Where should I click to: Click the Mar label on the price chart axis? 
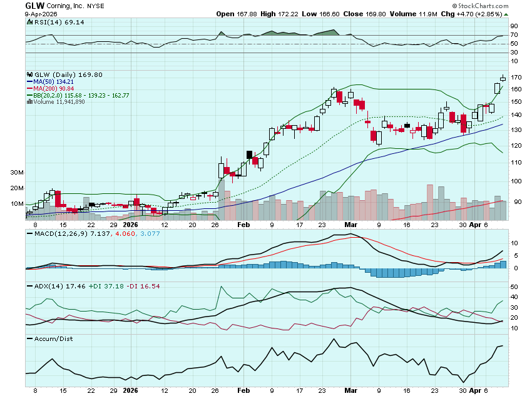[352, 224]
